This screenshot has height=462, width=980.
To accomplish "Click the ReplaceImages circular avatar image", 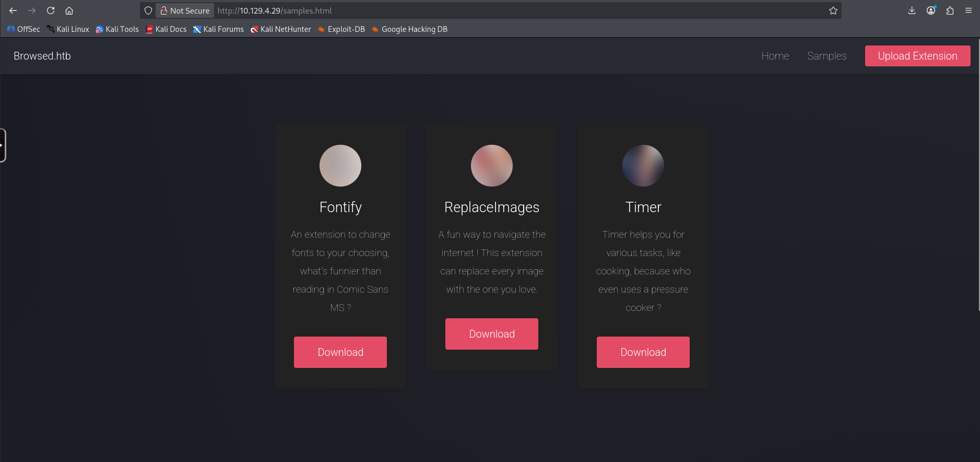I will 492,166.
